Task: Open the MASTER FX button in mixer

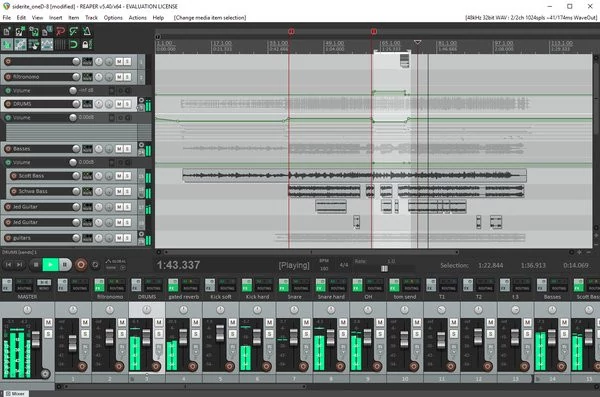Action: pyautogui.click(x=7, y=285)
